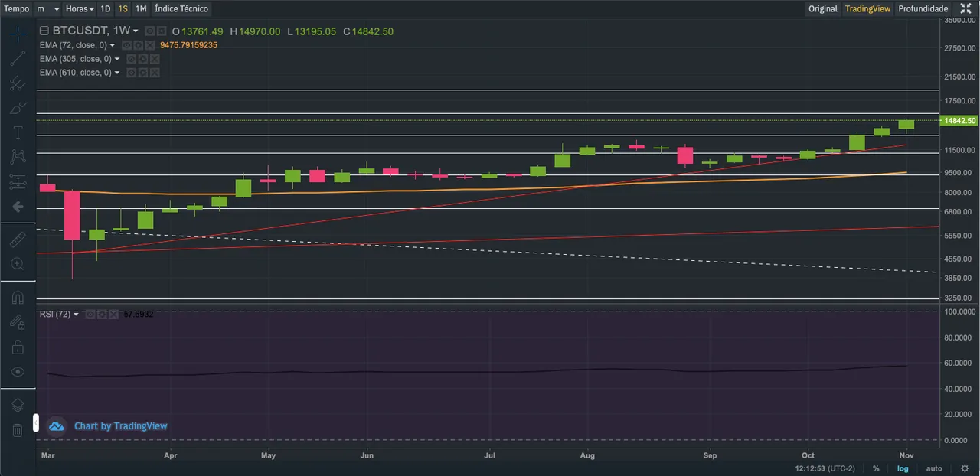The image size is (980, 476).
Task: Toggle EMA 72 visibility eye
Action: tap(126, 45)
